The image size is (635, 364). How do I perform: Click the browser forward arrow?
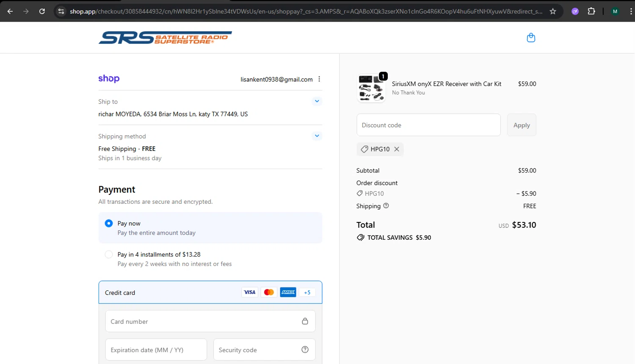(26, 11)
